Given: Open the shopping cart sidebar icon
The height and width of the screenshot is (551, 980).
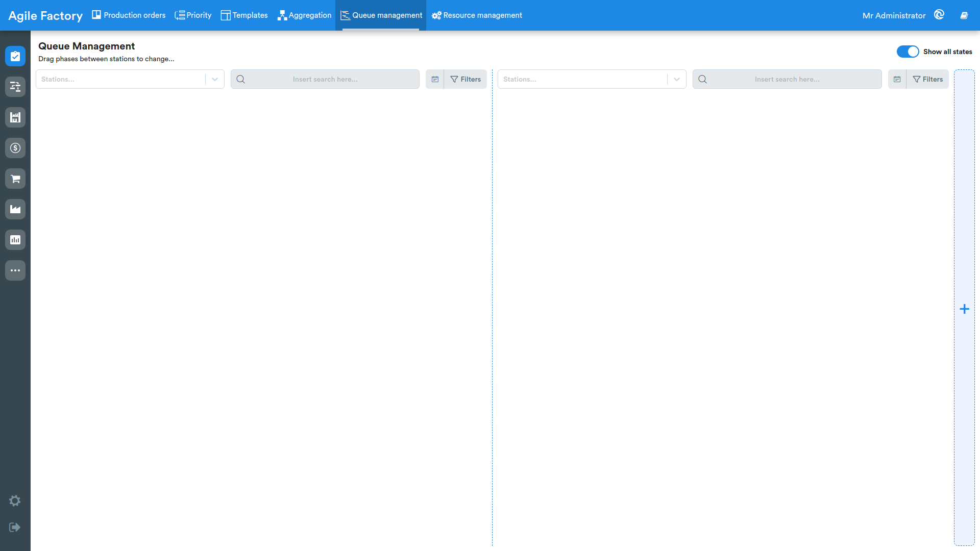Looking at the screenshot, I should 15,179.
